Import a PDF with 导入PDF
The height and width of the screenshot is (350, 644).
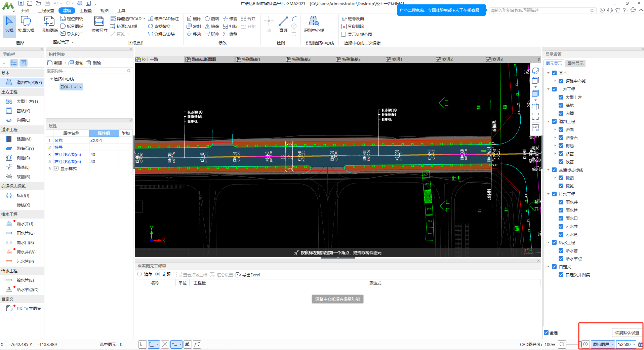click(71, 34)
